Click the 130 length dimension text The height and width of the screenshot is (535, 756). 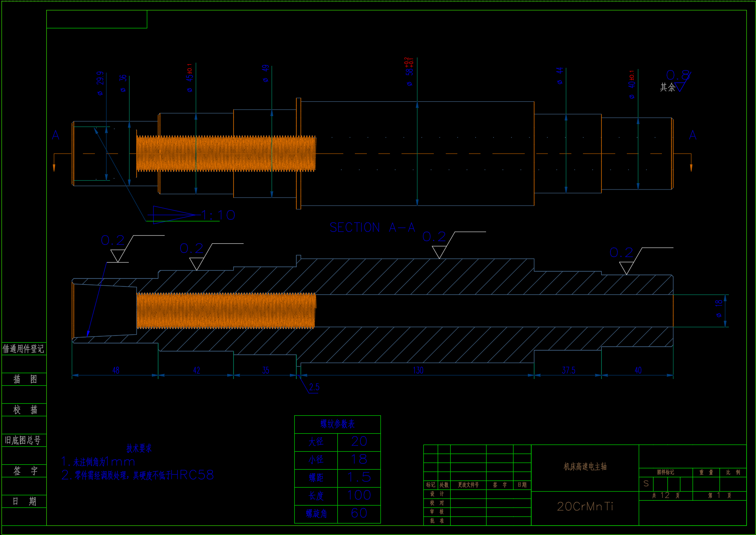(x=418, y=370)
